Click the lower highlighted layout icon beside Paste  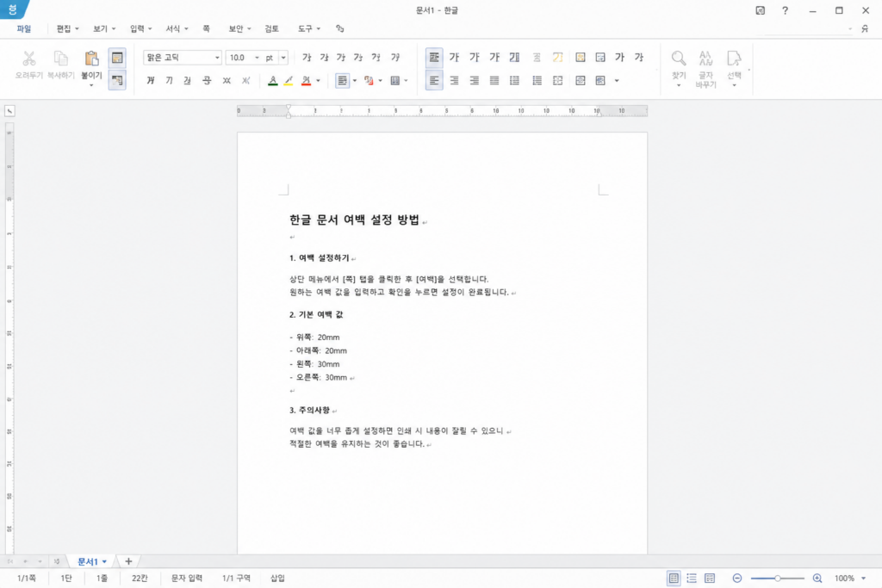(x=117, y=80)
